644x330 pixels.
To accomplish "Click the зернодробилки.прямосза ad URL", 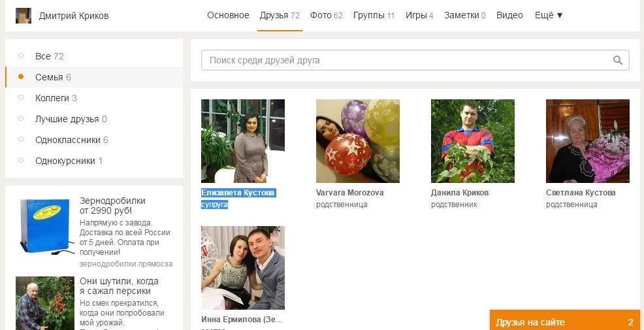I will click(126, 264).
